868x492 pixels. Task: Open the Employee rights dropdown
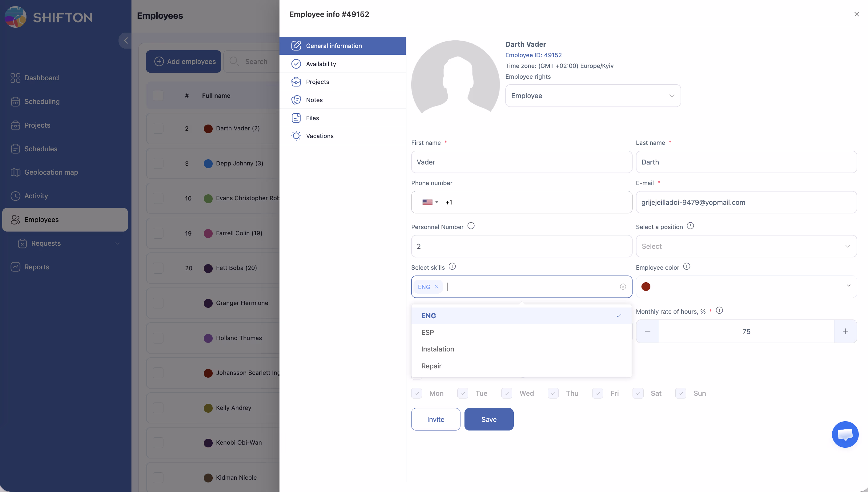tap(593, 96)
